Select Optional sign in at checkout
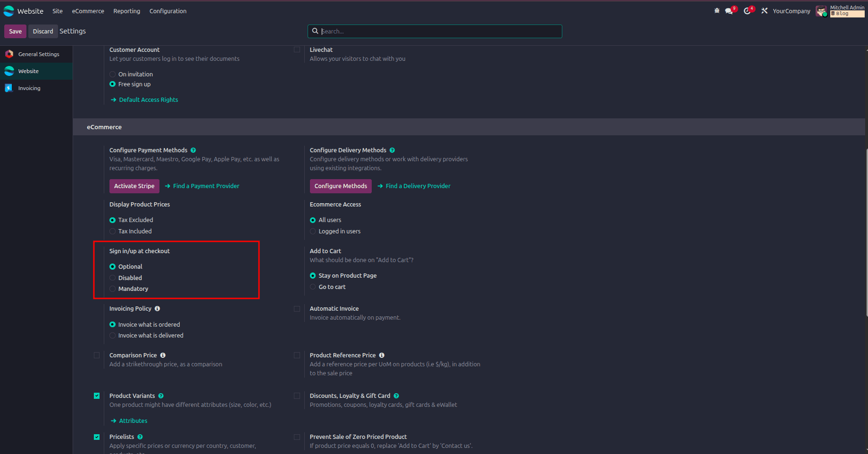The height and width of the screenshot is (454, 868). pyautogui.click(x=112, y=267)
